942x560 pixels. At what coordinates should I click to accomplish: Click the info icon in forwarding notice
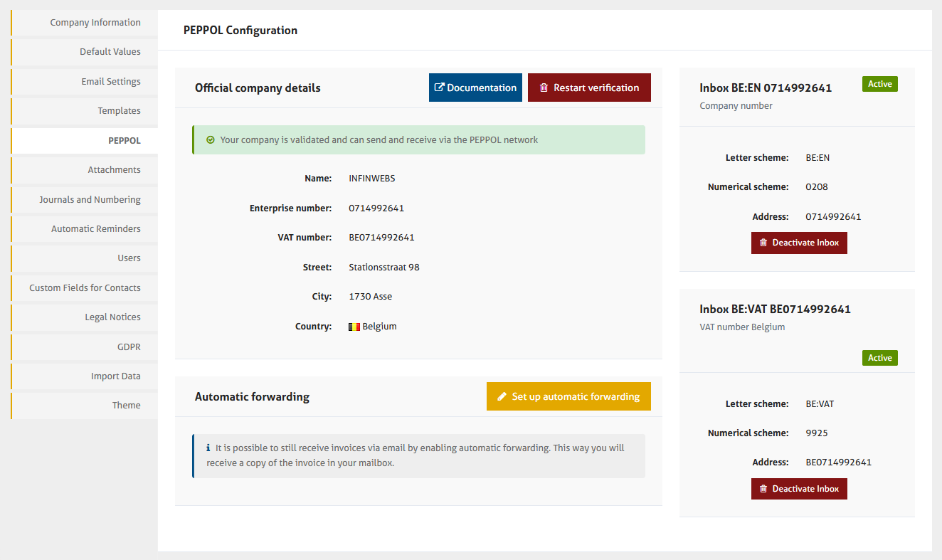click(x=208, y=448)
